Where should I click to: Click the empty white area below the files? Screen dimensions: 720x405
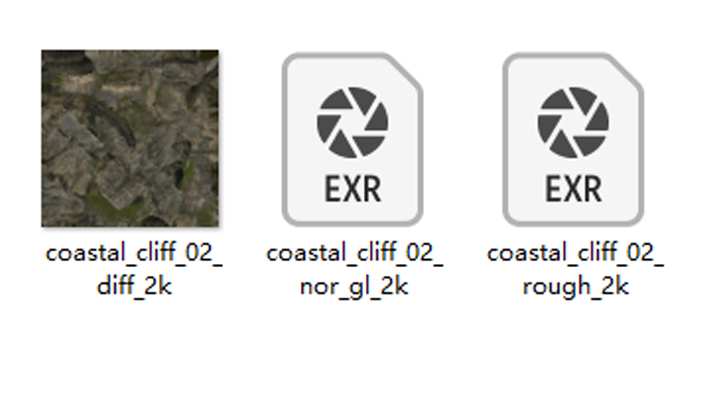point(360,354)
